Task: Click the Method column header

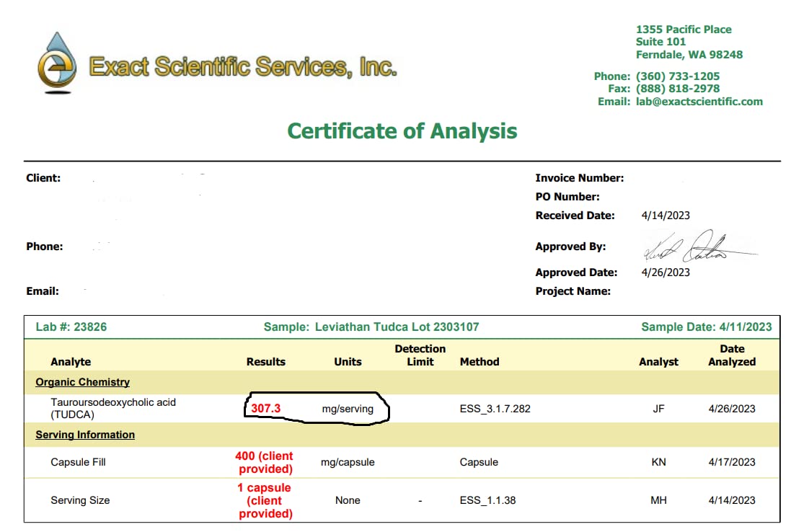Action: [x=480, y=362]
